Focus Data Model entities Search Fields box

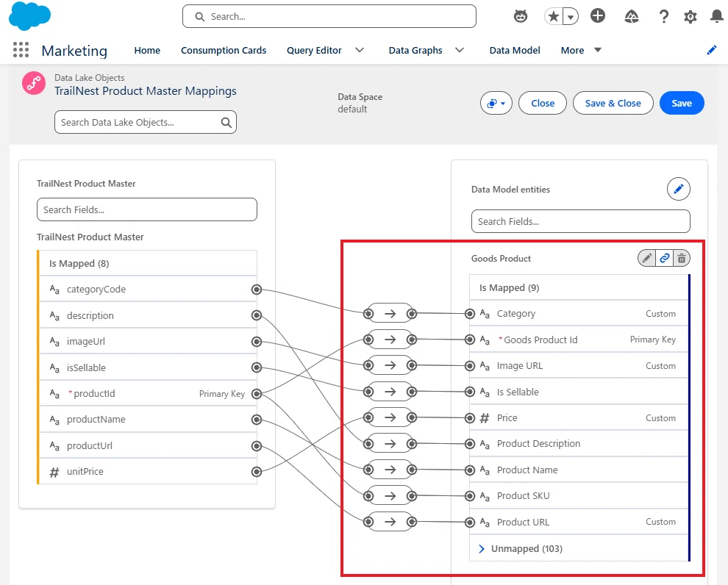(x=580, y=221)
